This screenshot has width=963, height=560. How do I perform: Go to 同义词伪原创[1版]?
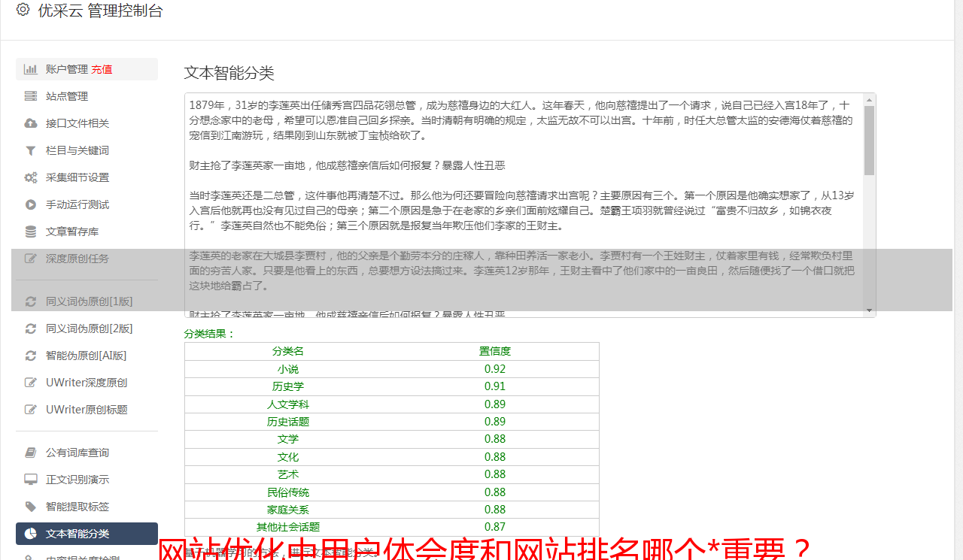tap(87, 301)
